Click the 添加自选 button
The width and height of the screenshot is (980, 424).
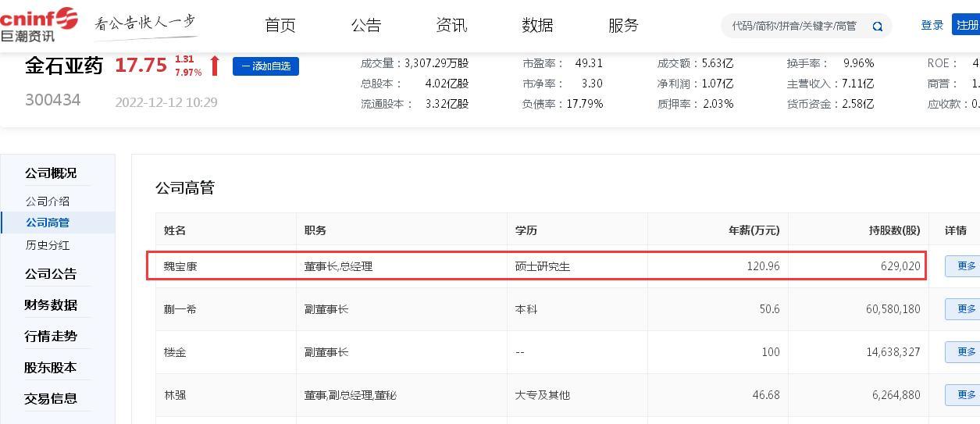(x=265, y=66)
